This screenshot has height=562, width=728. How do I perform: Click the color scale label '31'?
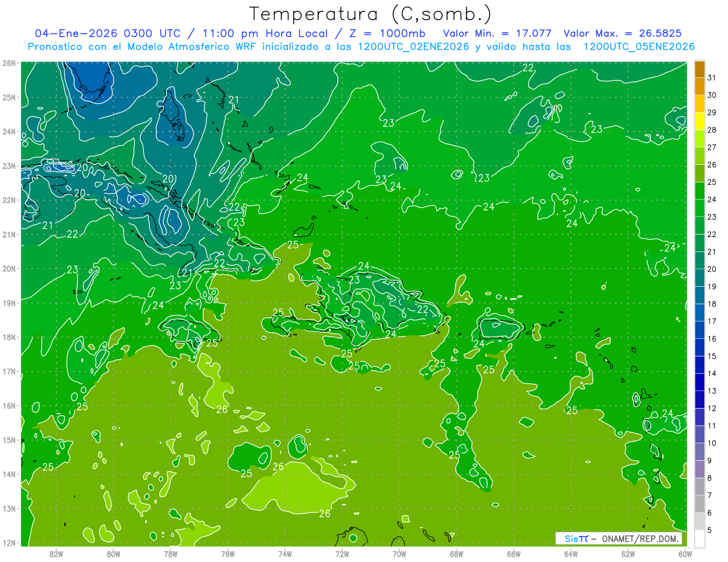[712, 78]
